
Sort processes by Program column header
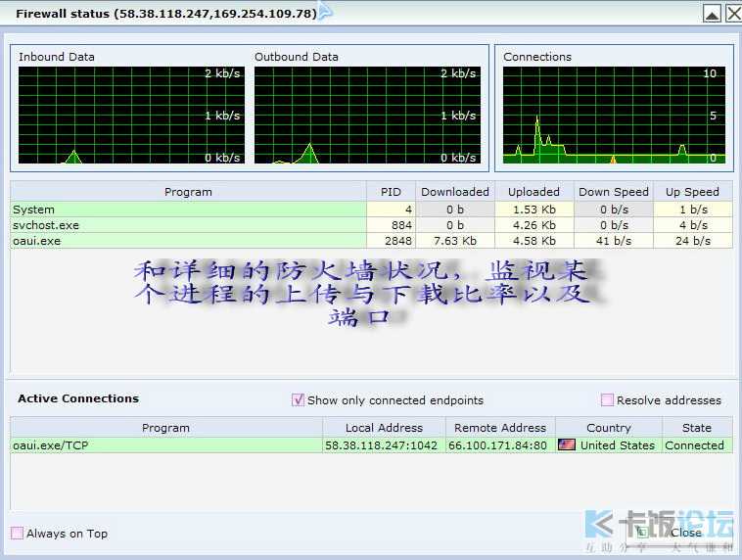188,192
